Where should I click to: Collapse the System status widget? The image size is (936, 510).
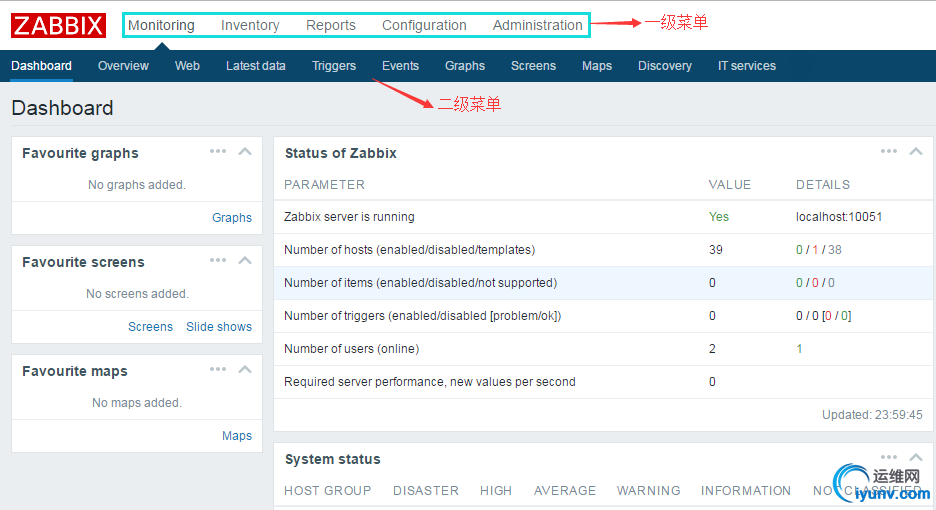pos(916,457)
